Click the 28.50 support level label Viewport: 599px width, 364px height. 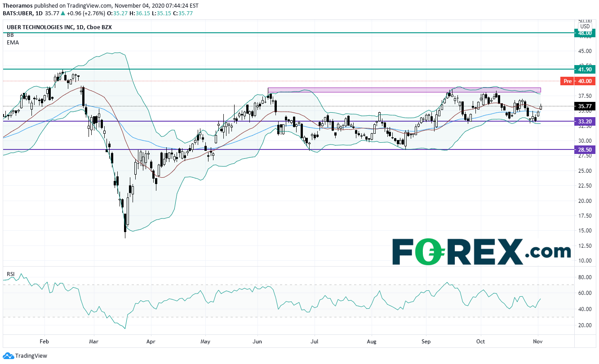(585, 150)
